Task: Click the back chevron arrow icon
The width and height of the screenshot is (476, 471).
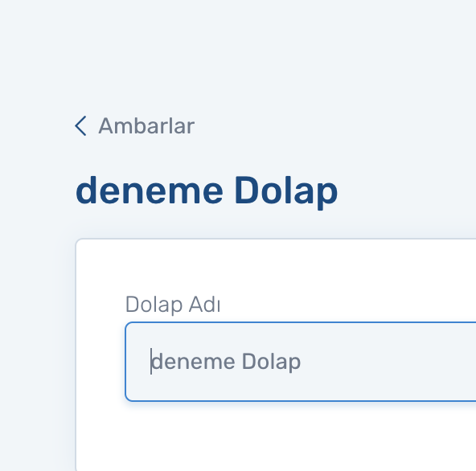Action: [80, 125]
